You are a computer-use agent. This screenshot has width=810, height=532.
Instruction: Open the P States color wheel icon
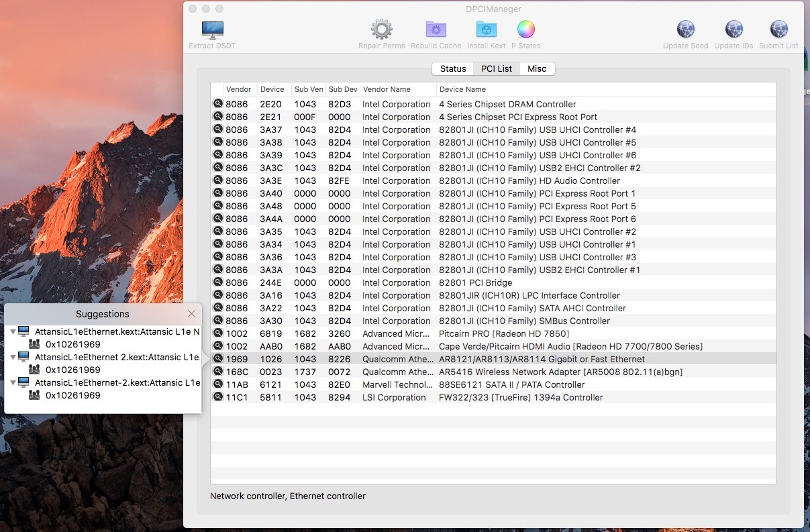coord(525,30)
